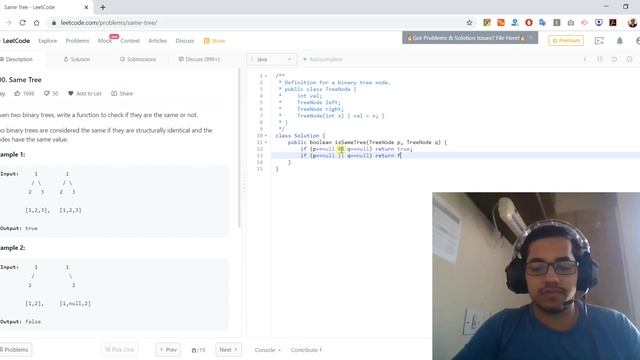Collapse isSameTree method fold arrow on line 11
This screenshot has height=360, width=640.
pyautogui.click(x=266, y=142)
